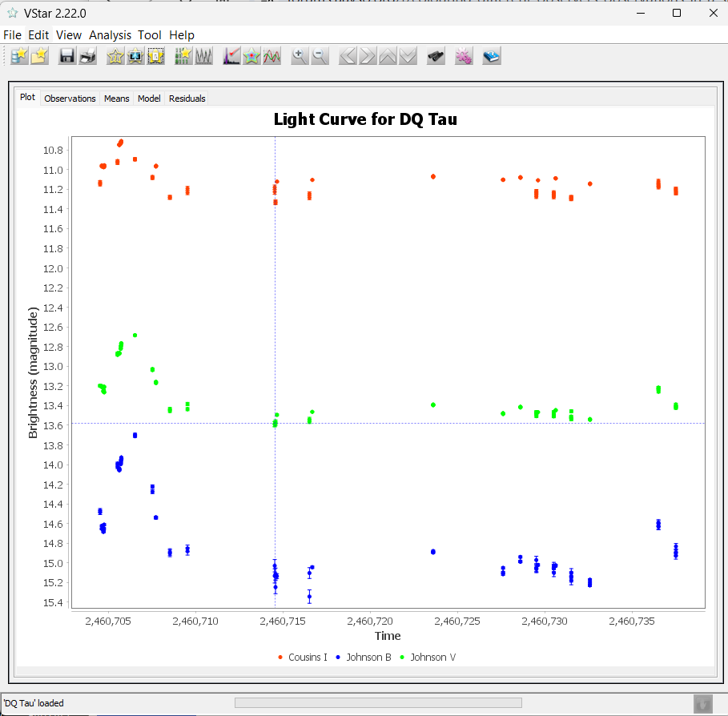Maximize the VStar window

click(677, 13)
